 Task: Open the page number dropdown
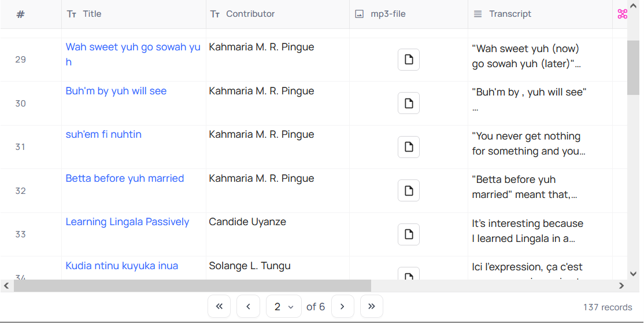pyautogui.click(x=284, y=306)
